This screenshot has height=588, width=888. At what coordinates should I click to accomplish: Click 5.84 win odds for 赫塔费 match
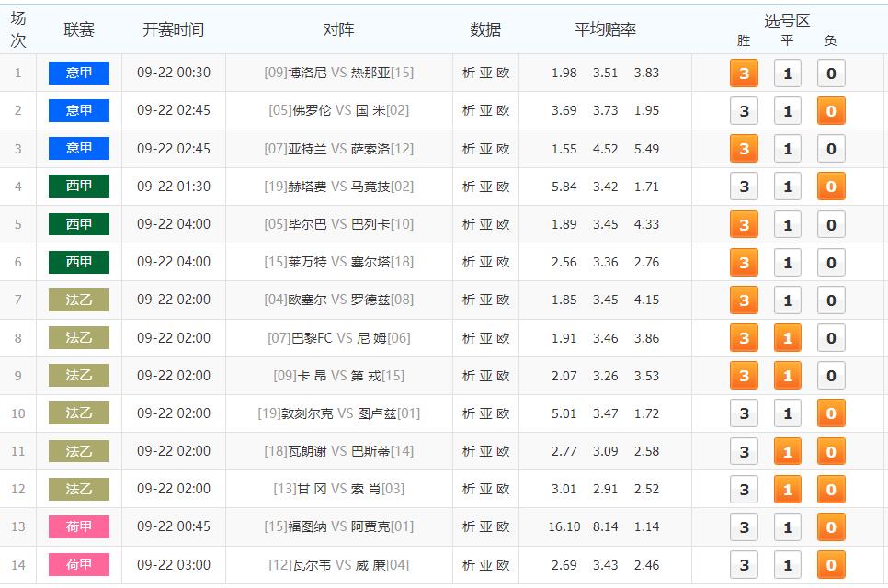click(564, 187)
